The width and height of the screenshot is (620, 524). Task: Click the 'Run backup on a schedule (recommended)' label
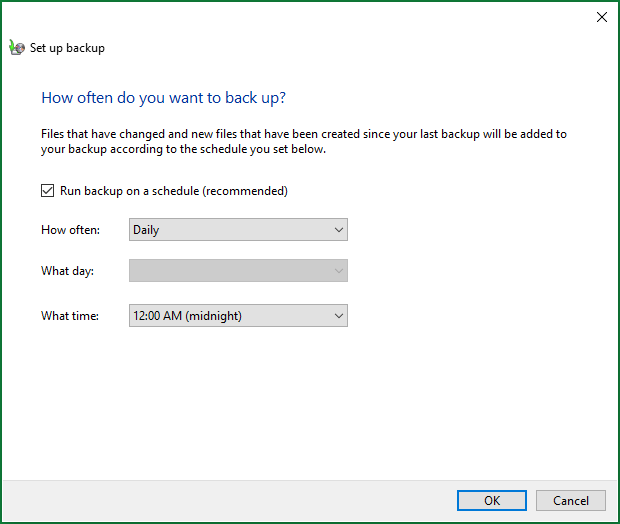pos(174,191)
